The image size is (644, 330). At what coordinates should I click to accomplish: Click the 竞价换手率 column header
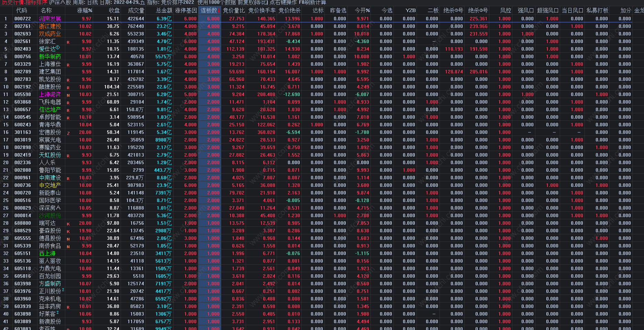tap(262, 10)
